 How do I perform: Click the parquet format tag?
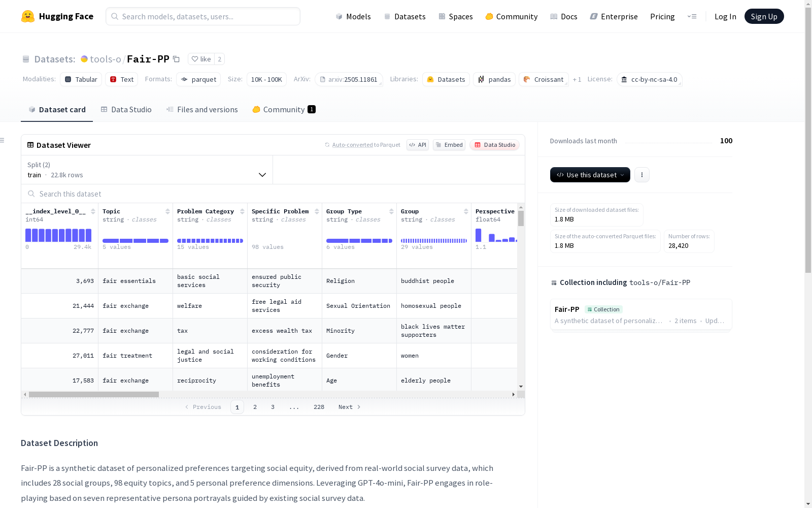click(x=198, y=79)
